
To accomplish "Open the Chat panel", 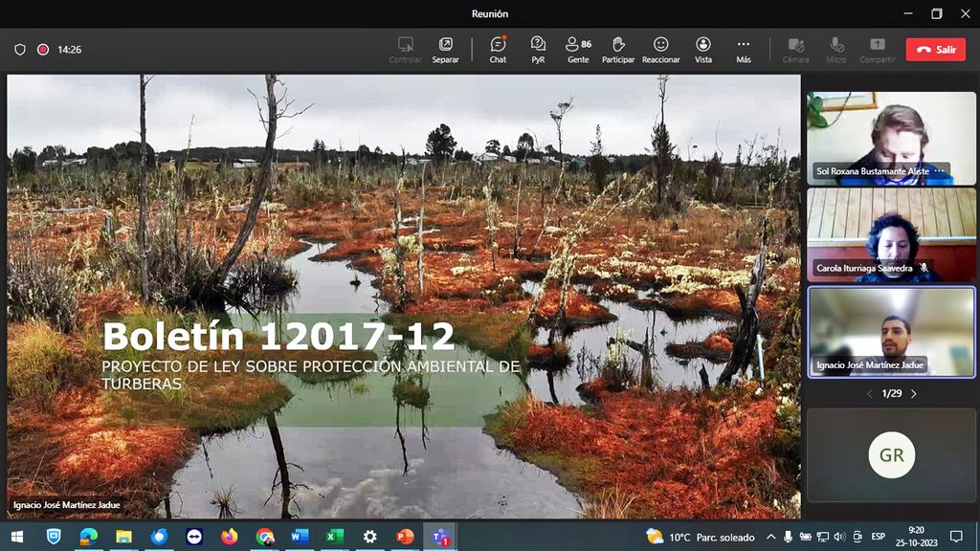I will point(498,49).
